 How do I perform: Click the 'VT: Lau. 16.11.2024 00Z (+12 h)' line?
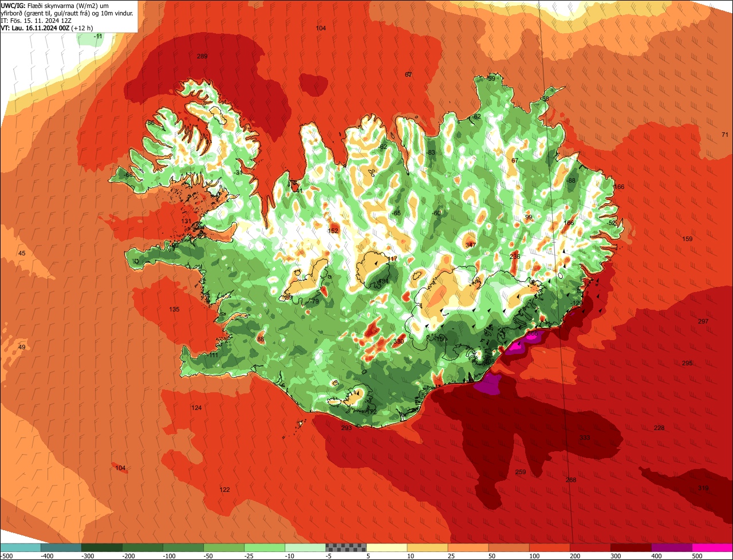pyautogui.click(x=47, y=27)
